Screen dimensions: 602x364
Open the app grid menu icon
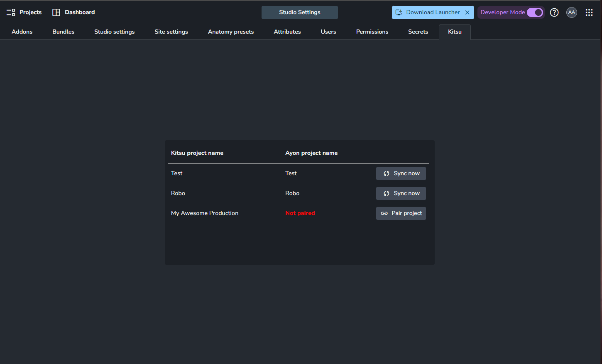[x=589, y=12]
